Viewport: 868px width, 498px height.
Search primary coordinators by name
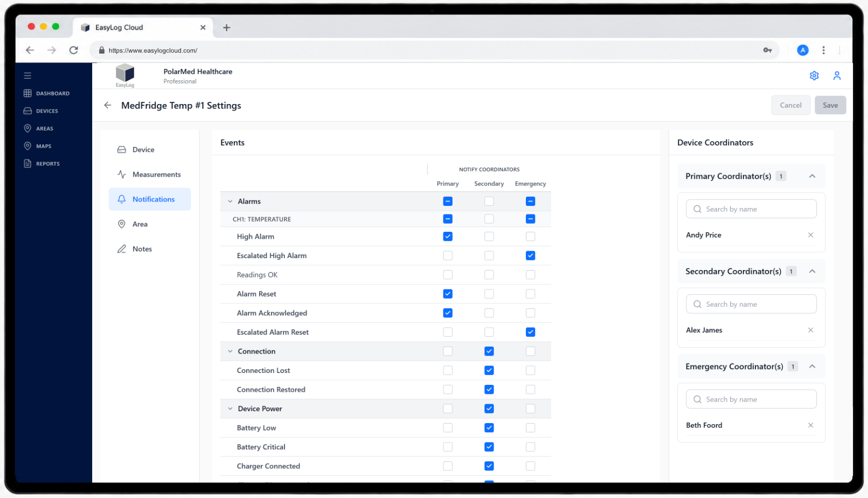[x=751, y=209]
